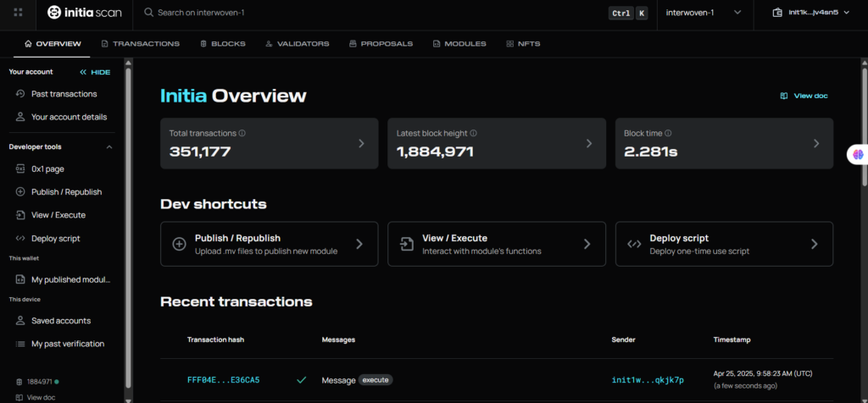Click the plus icon in Publish / Republish card
This screenshot has height=403, width=868.
coord(180,244)
